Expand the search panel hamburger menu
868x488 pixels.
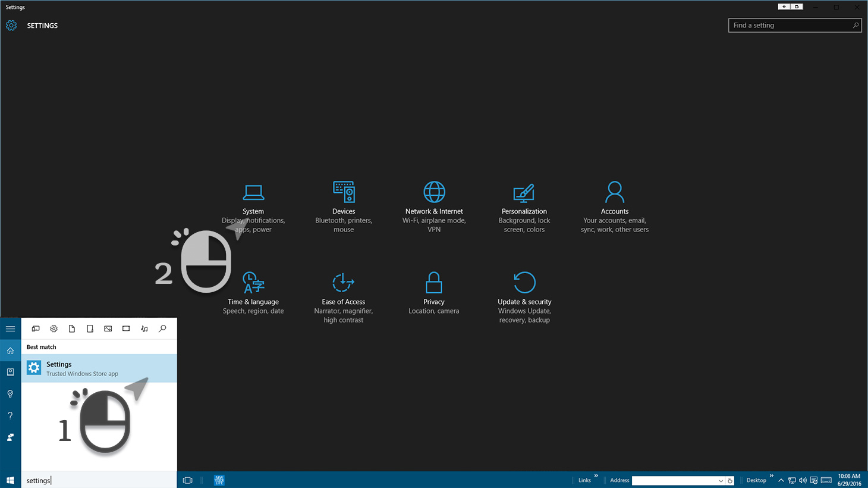[x=10, y=329]
